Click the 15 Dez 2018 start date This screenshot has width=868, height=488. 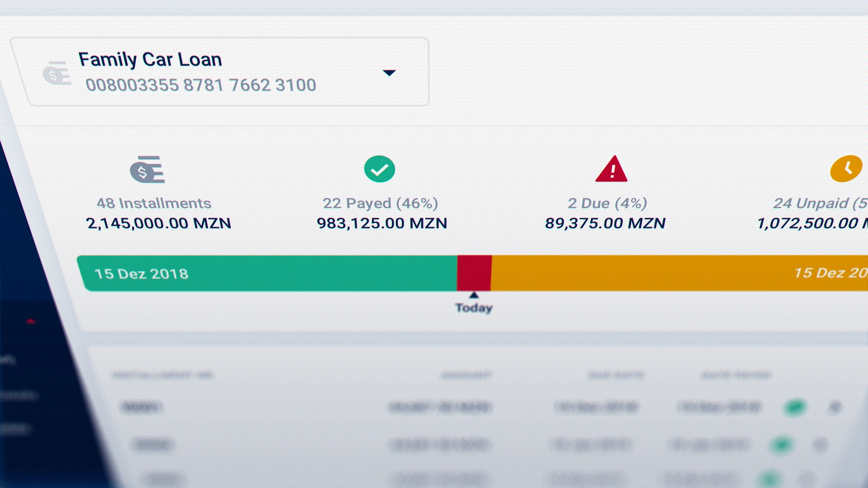tap(142, 274)
